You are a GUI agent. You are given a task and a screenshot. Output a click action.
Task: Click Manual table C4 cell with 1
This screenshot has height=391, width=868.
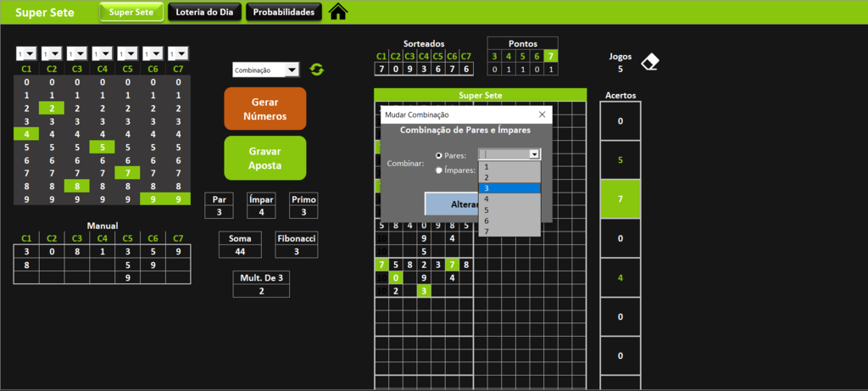coord(102,251)
